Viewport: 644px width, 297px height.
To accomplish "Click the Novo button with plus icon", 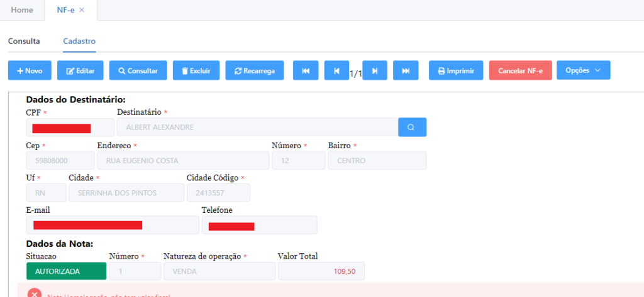I will (30, 70).
